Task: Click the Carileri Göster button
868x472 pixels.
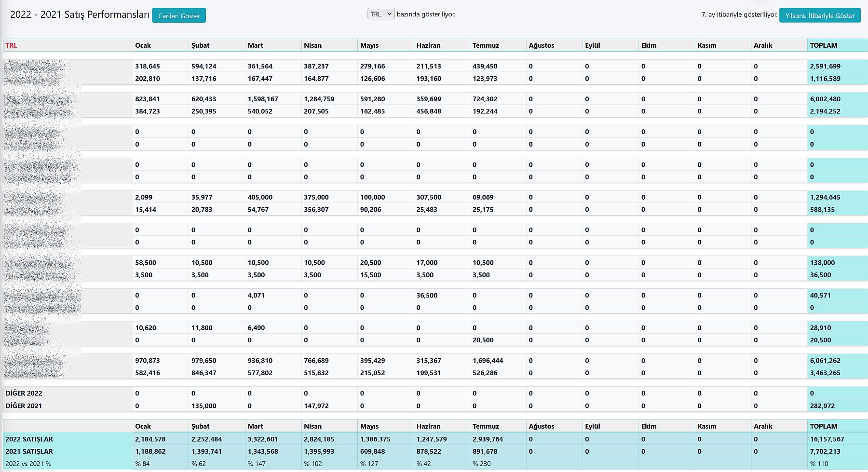Action: (179, 15)
